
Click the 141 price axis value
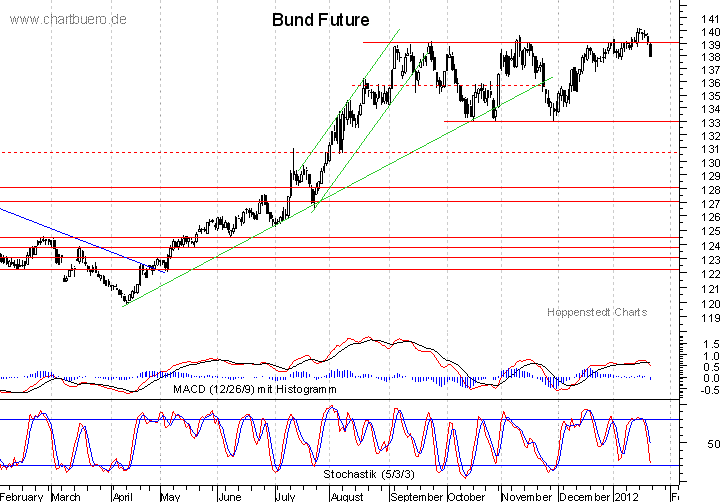710,19
